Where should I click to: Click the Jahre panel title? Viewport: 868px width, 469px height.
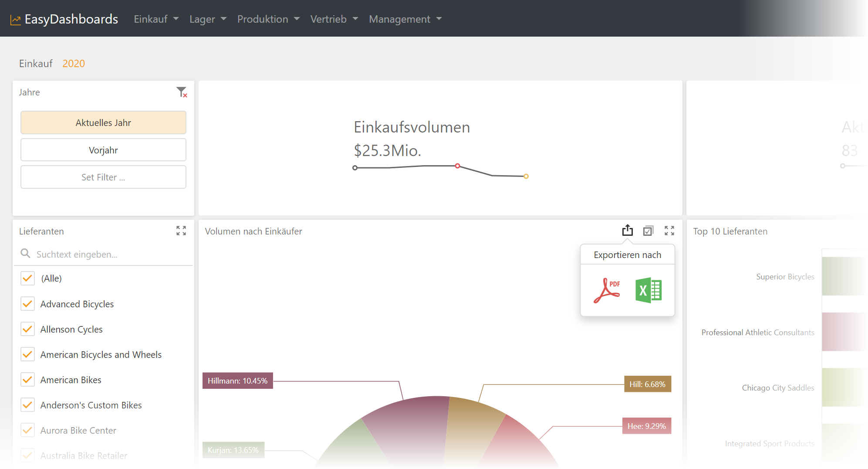click(x=29, y=92)
